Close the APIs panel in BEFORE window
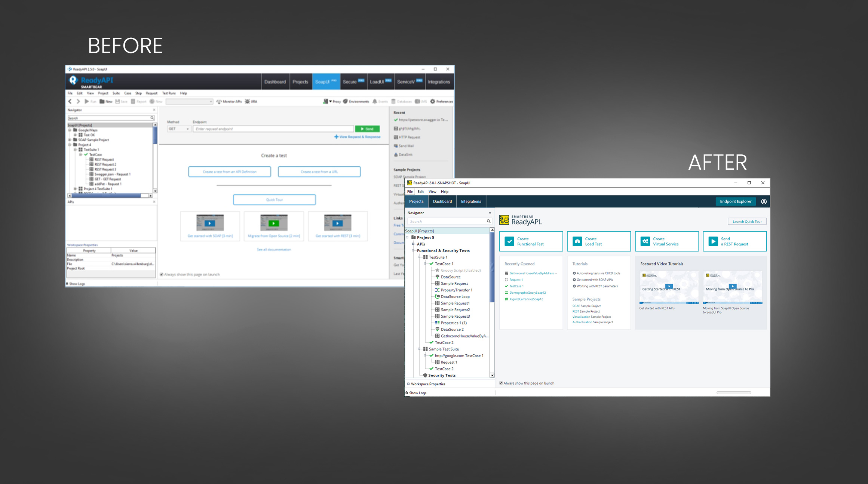868x484 pixels. [x=154, y=202]
